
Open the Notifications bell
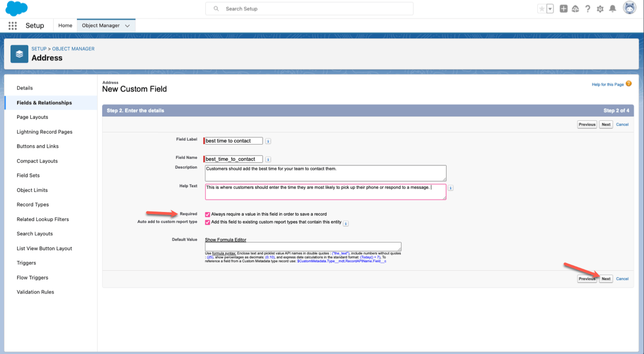pyautogui.click(x=613, y=9)
